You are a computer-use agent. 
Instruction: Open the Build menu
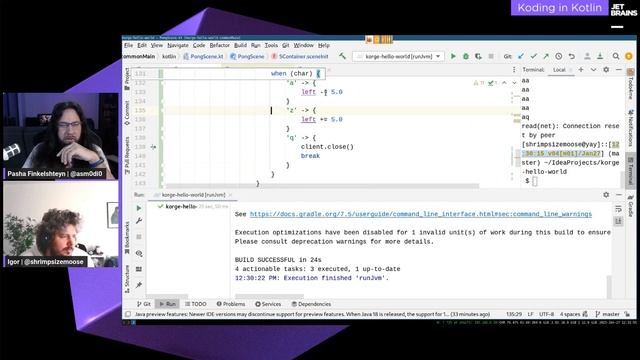[240, 45]
